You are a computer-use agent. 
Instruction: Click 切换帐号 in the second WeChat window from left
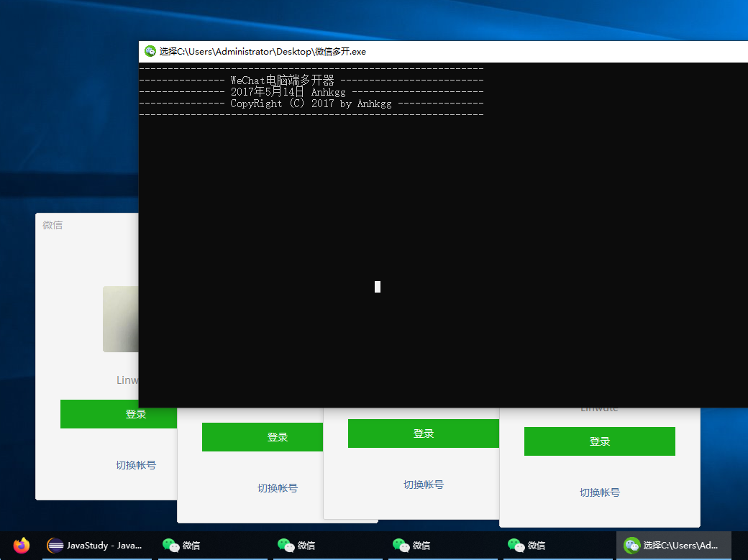[278, 488]
